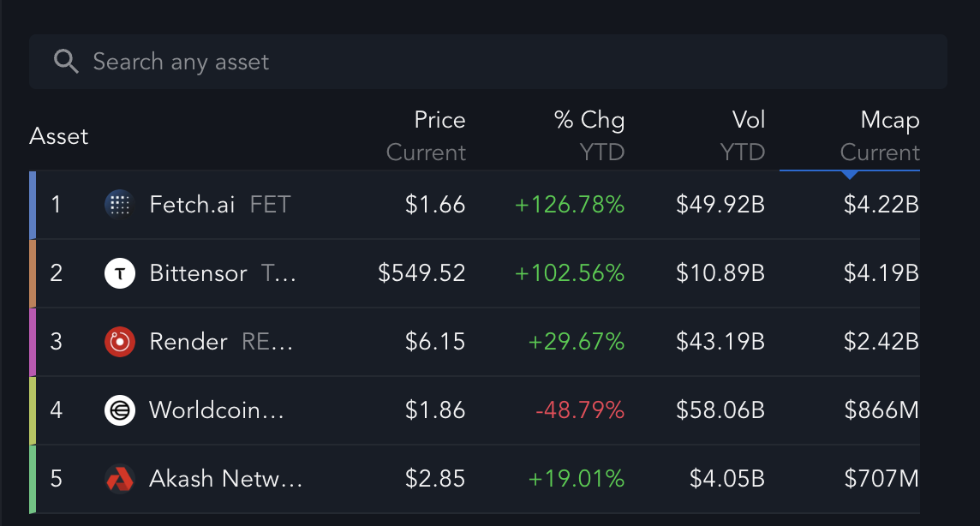
Task: Click the Asset column header
Action: (x=59, y=136)
